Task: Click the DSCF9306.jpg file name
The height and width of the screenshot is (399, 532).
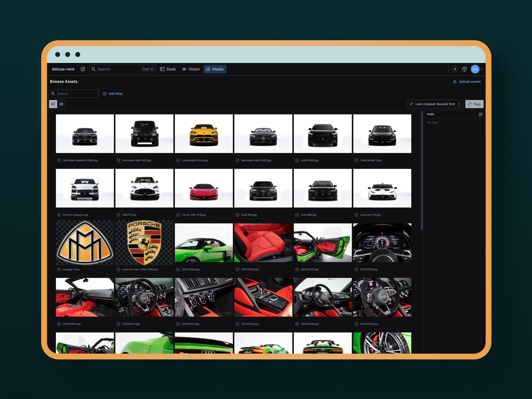Action: [x=310, y=324]
